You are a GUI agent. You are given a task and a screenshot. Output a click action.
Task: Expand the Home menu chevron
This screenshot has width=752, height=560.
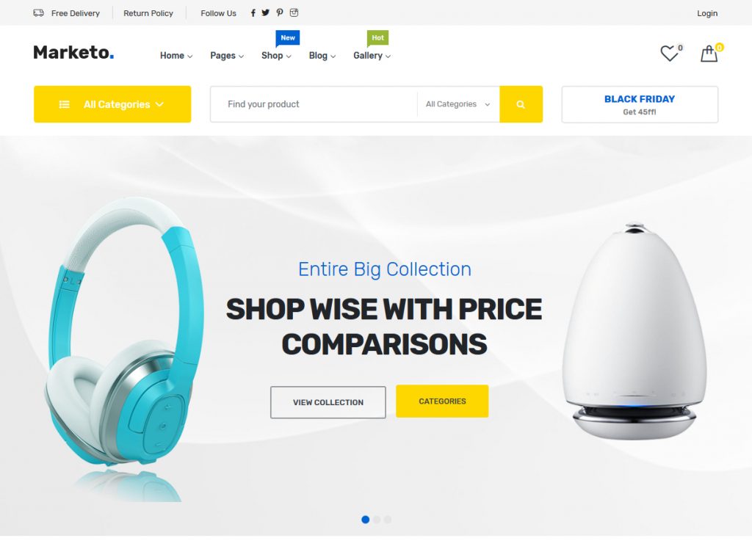(190, 56)
